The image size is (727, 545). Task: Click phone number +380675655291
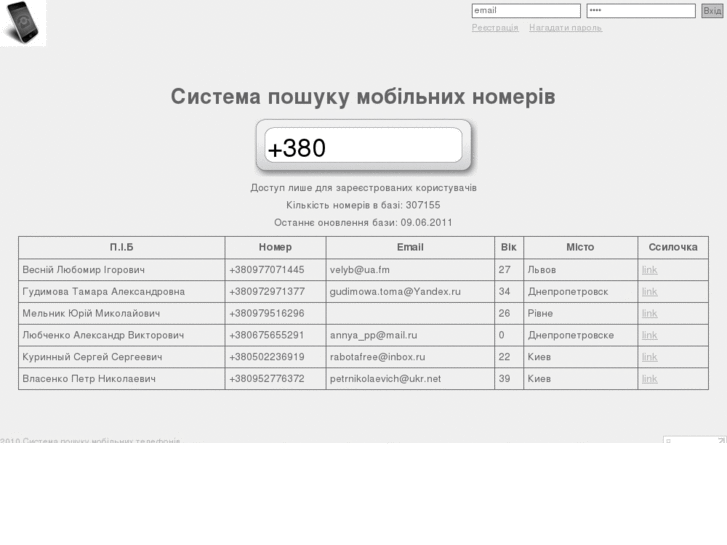pos(267,335)
